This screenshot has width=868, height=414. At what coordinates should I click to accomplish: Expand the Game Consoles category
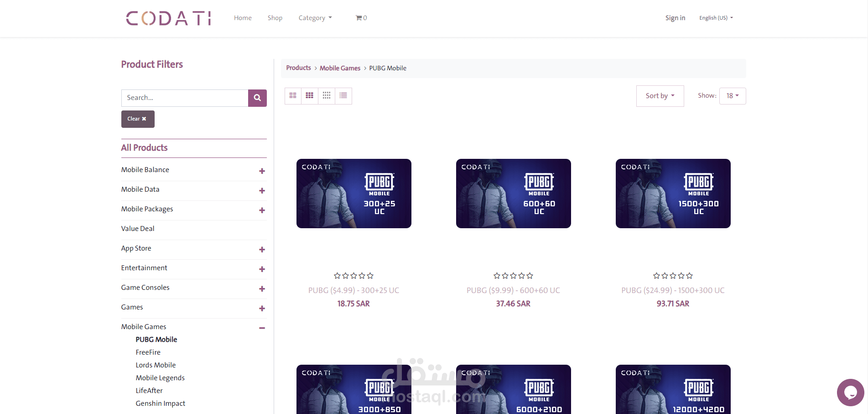point(262,288)
